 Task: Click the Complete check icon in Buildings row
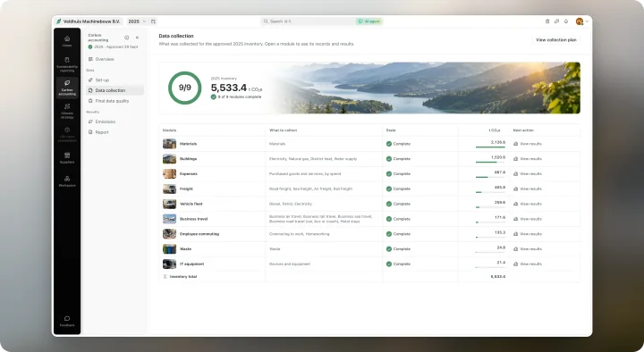point(388,159)
